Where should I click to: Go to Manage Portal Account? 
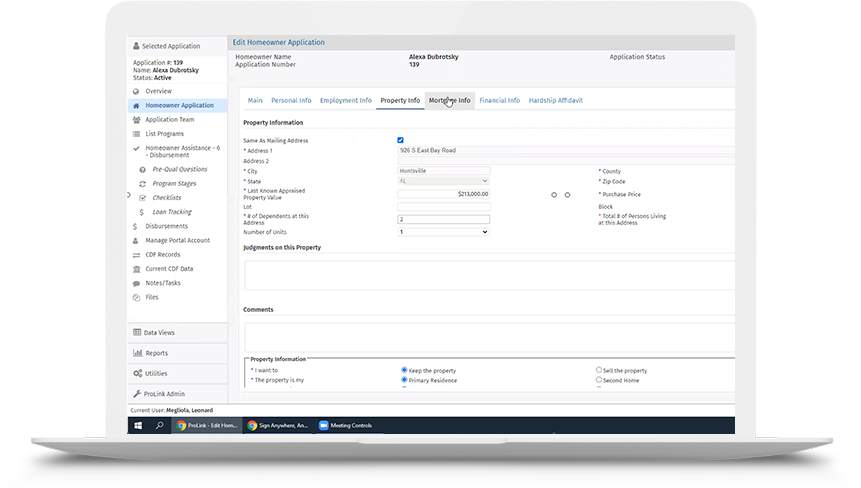177,240
